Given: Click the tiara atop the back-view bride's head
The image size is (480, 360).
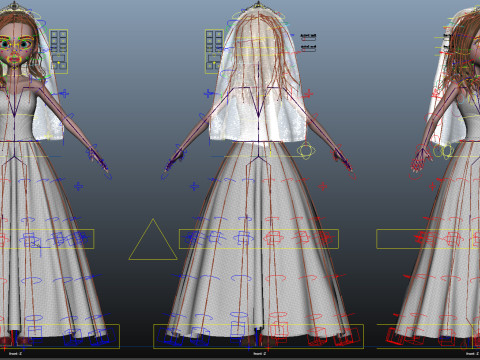Looking at the screenshot, I should tap(258, 5).
